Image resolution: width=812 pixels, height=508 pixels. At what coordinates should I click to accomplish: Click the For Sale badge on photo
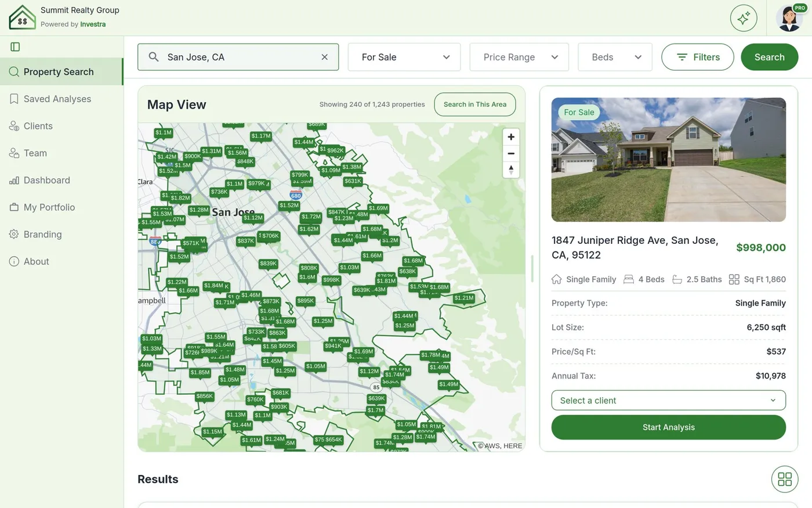(x=579, y=112)
